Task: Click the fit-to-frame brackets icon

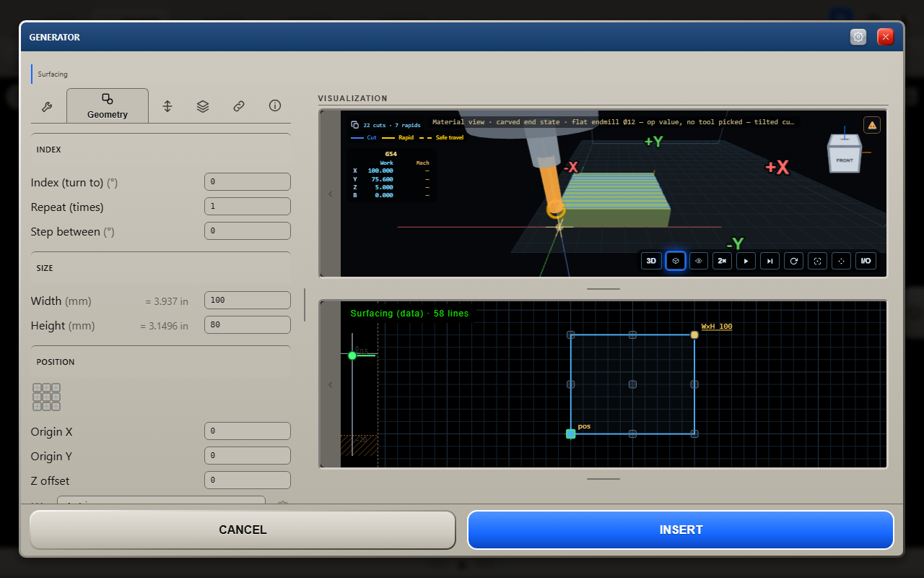Action: 818,261
